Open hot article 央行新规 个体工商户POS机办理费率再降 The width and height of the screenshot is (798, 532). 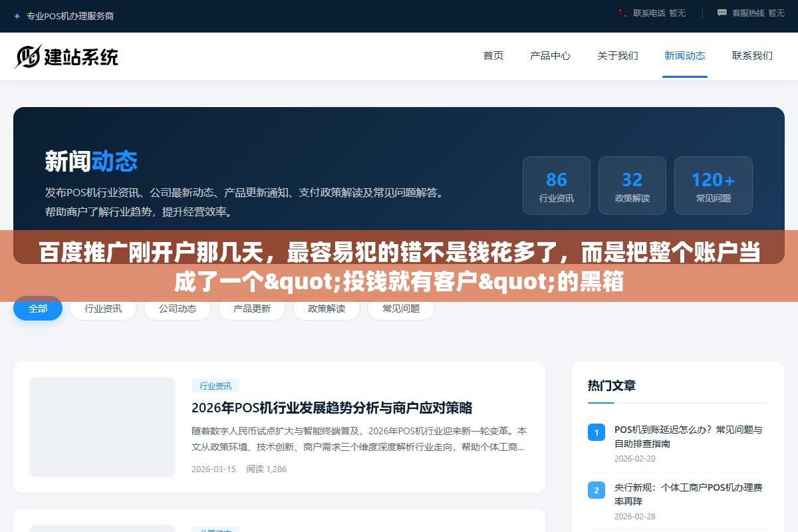(688, 494)
